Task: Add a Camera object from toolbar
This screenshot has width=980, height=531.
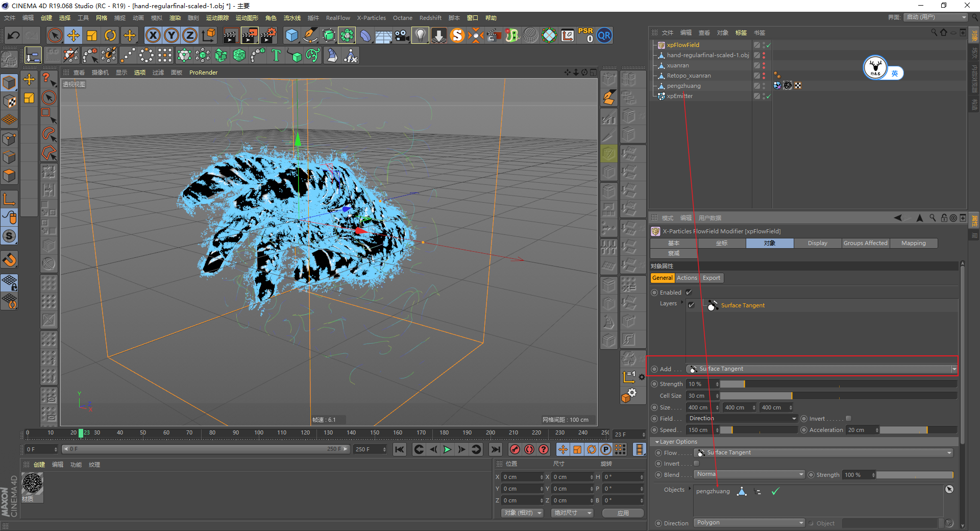Action: (x=402, y=35)
